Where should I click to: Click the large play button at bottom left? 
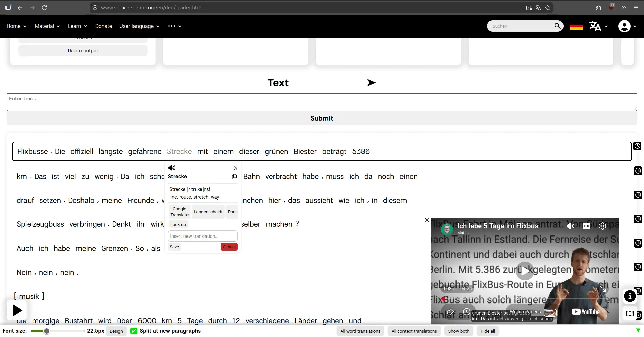pyautogui.click(x=17, y=310)
